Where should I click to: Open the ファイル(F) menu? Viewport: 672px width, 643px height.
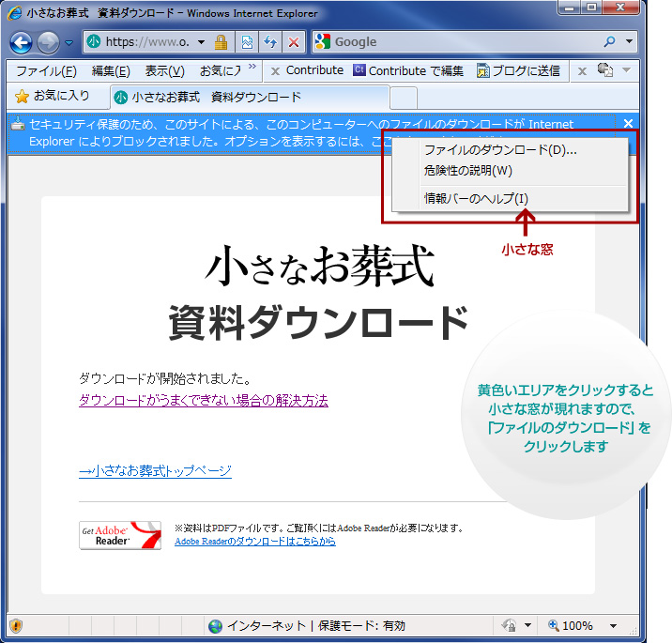pyautogui.click(x=46, y=70)
